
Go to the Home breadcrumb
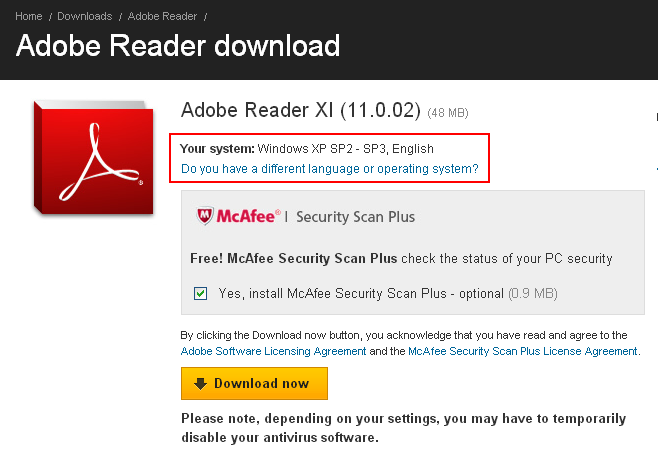pos(29,16)
